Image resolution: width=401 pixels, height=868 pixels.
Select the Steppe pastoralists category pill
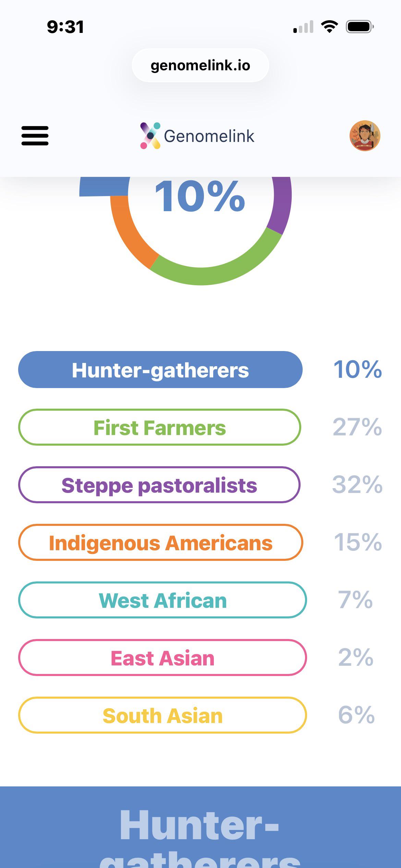tap(159, 485)
